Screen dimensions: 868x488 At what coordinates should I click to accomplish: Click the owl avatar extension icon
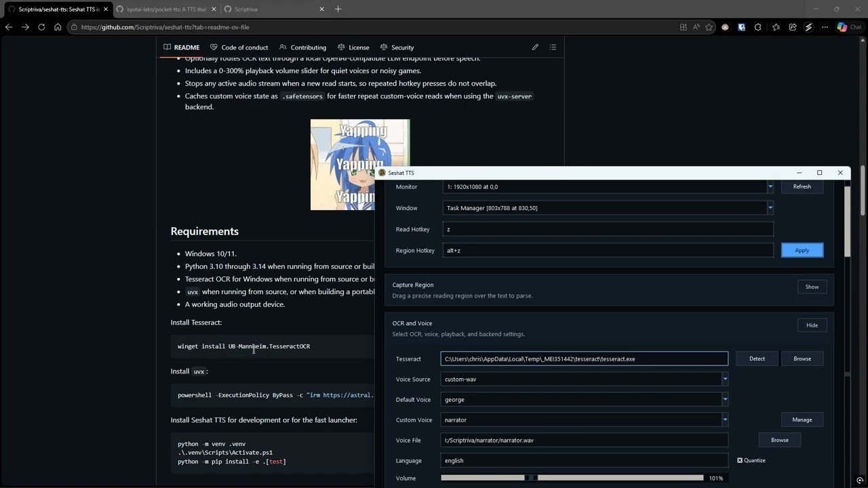[725, 27]
